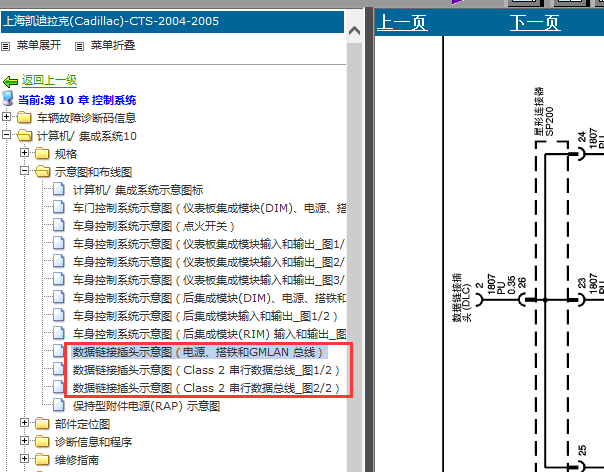Click folder icon of 部件定位图
Image resolution: width=604 pixels, height=472 pixels.
tap(42, 424)
